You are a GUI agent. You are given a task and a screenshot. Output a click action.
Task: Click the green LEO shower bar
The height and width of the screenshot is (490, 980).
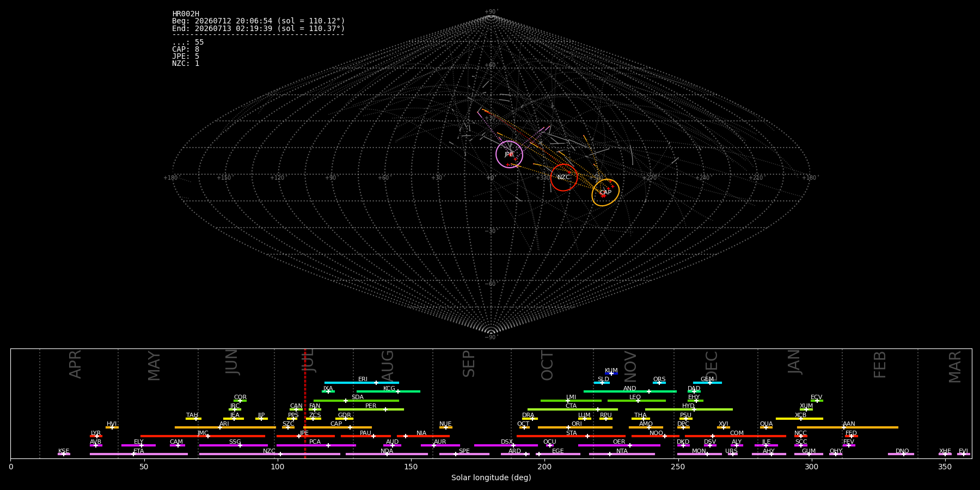[x=636, y=401]
